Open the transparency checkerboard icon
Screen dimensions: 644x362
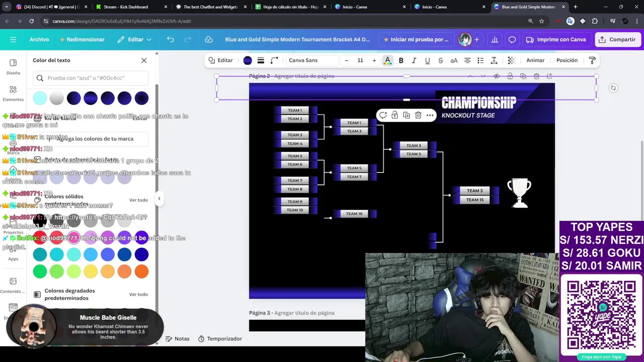[x=511, y=60]
